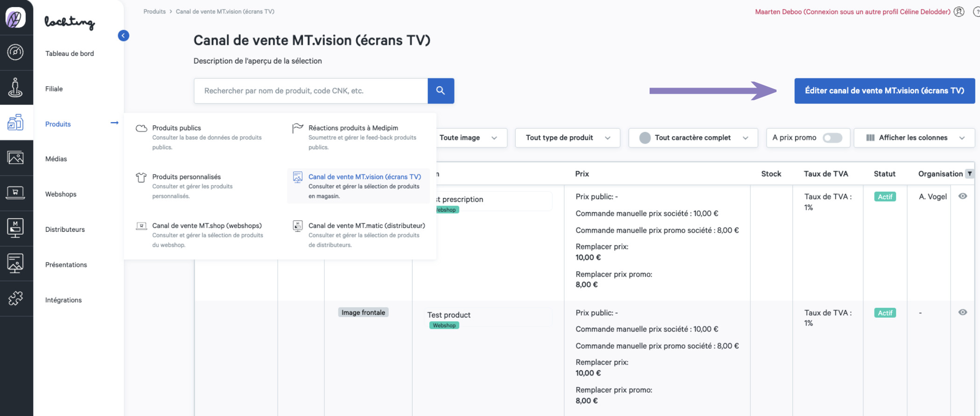Click the Produits bottles icon in the sidebar

tap(15, 122)
